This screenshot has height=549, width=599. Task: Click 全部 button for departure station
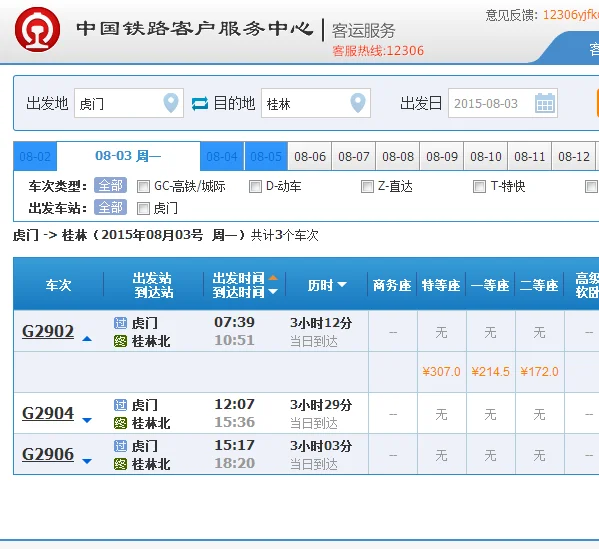pos(110,207)
